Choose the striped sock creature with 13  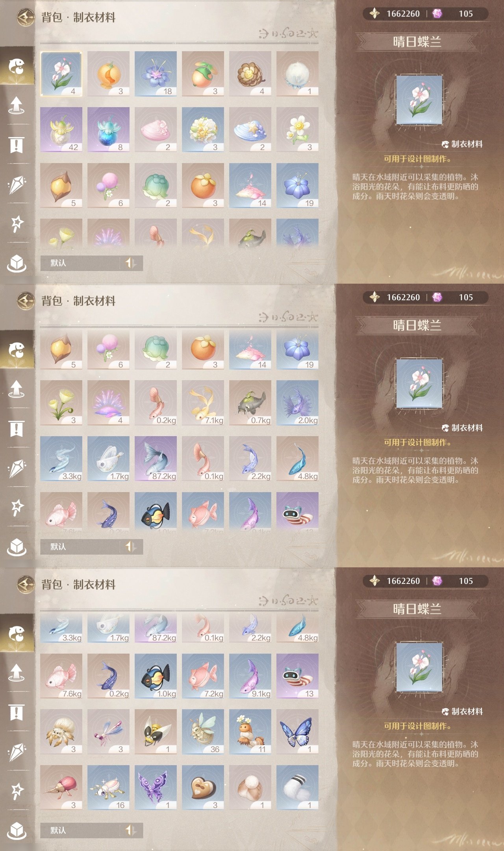coord(297,676)
